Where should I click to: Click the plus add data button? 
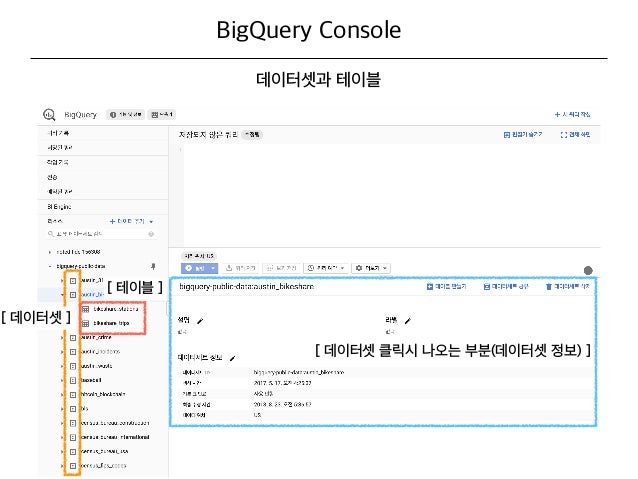127,221
